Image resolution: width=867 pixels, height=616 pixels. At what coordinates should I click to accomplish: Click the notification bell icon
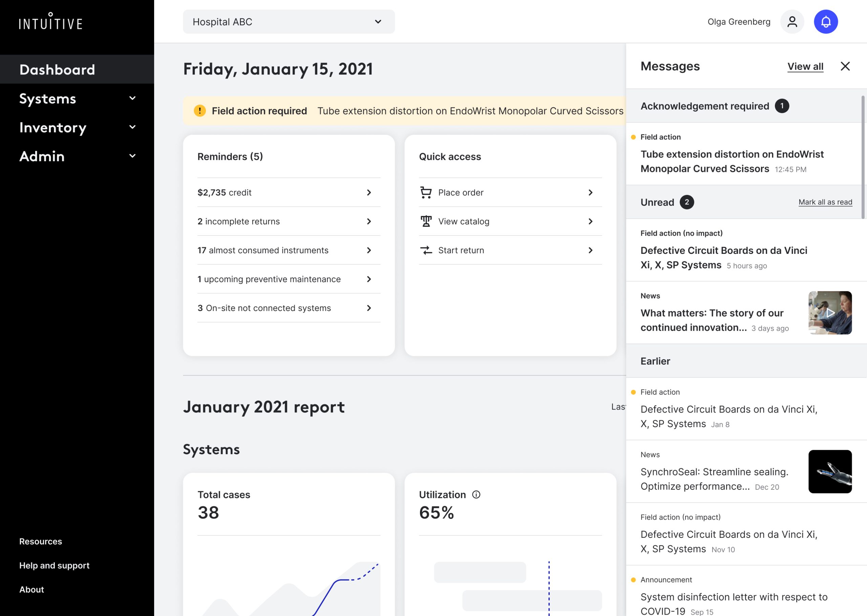826,22
